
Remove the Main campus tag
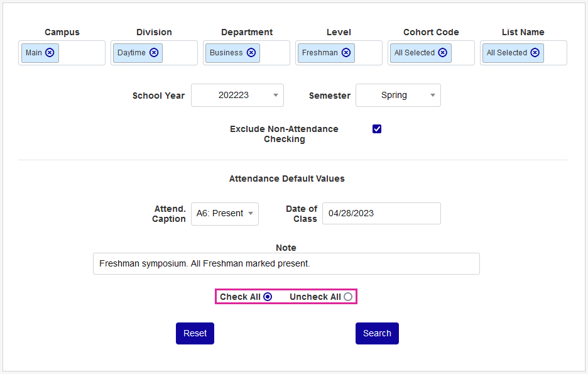(x=50, y=53)
